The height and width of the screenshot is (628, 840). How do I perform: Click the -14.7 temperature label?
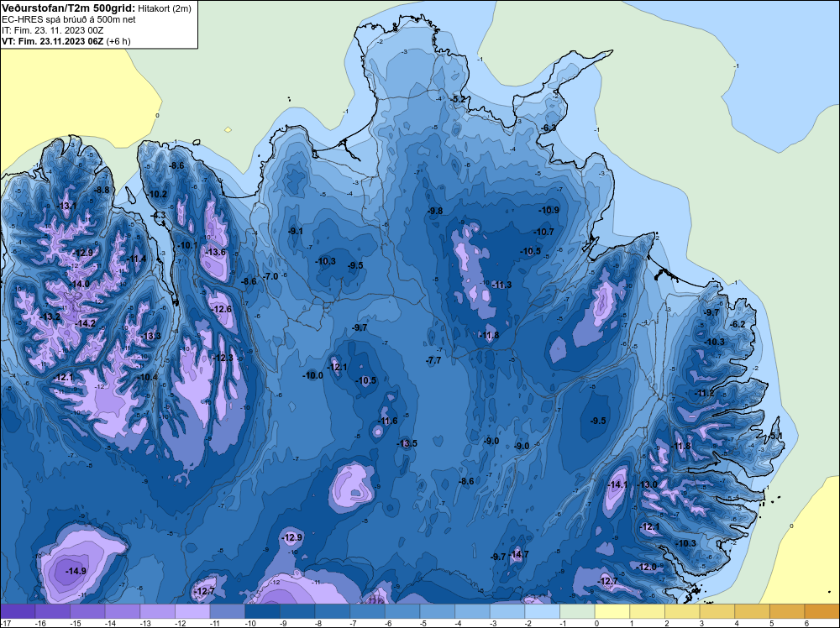click(520, 555)
